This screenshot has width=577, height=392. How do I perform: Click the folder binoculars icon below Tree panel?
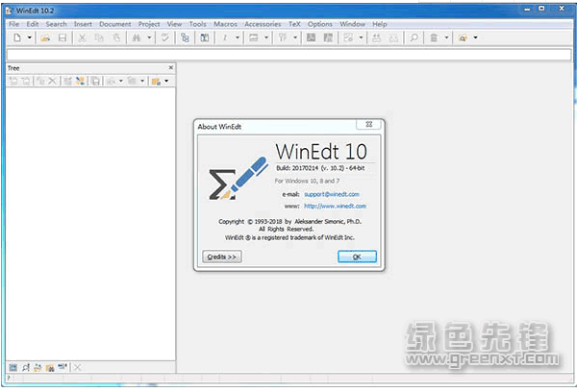[x=50, y=367]
